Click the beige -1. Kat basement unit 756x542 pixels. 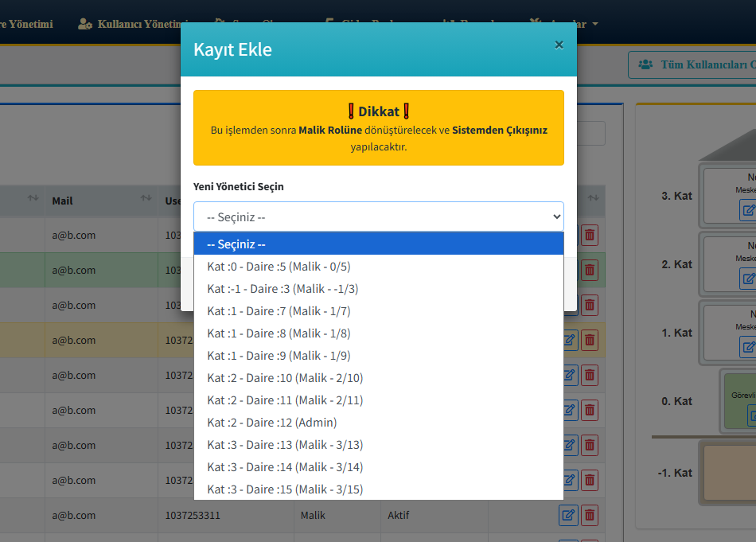point(728,472)
